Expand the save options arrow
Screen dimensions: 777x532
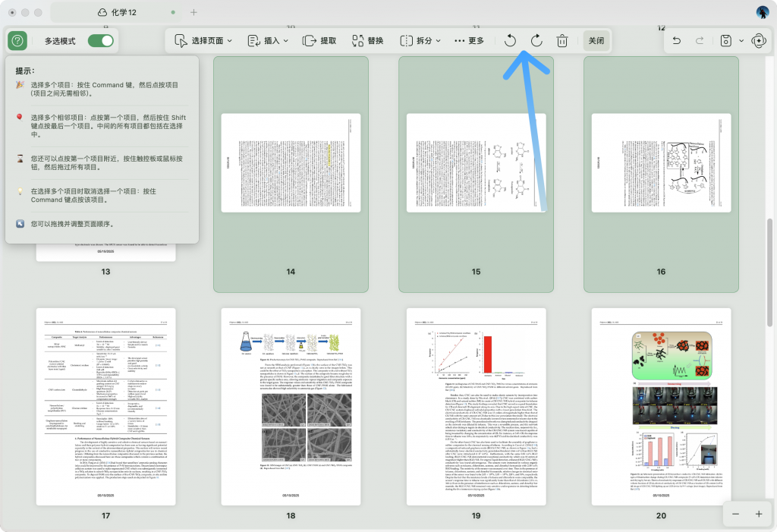pos(741,41)
